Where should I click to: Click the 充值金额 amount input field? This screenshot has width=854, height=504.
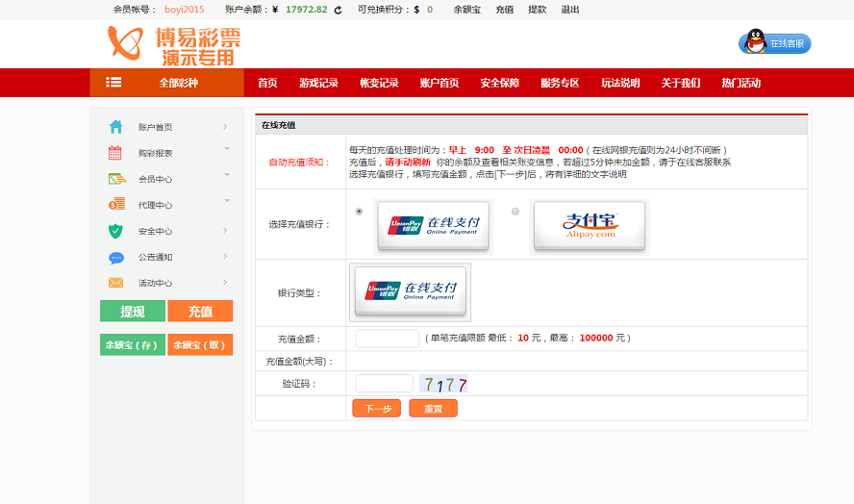point(387,339)
